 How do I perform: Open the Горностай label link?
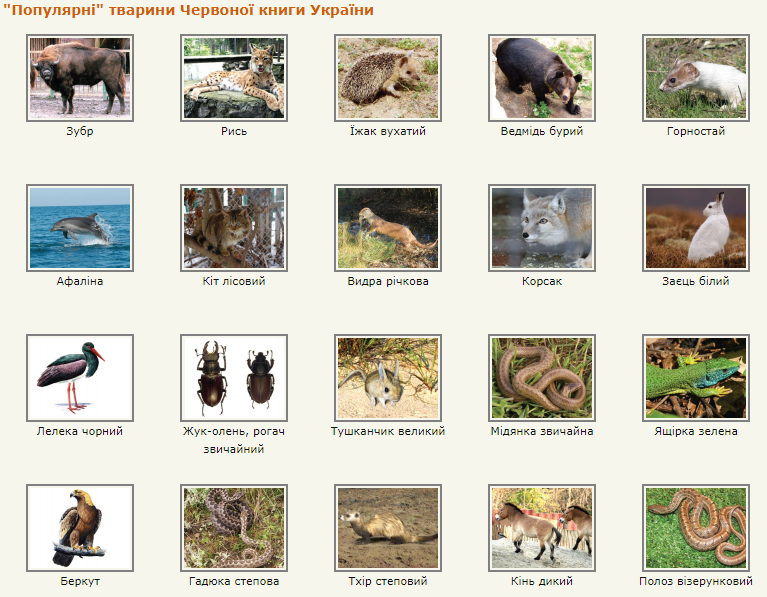pos(696,131)
